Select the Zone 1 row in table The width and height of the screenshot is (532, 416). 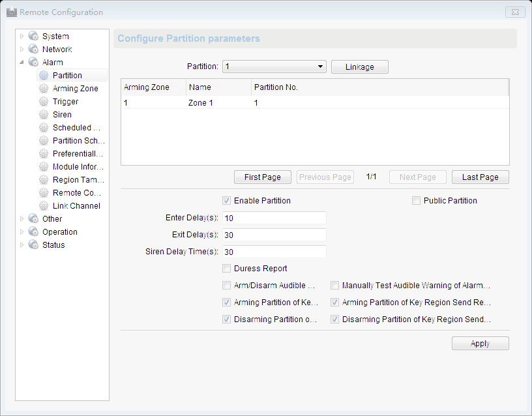pyautogui.click(x=315, y=103)
